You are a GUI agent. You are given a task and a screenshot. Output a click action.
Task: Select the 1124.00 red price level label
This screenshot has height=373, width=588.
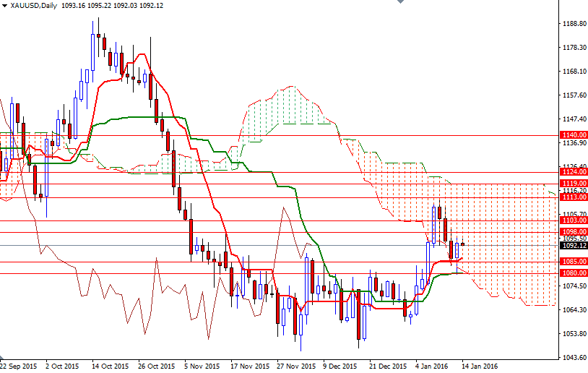(574, 171)
